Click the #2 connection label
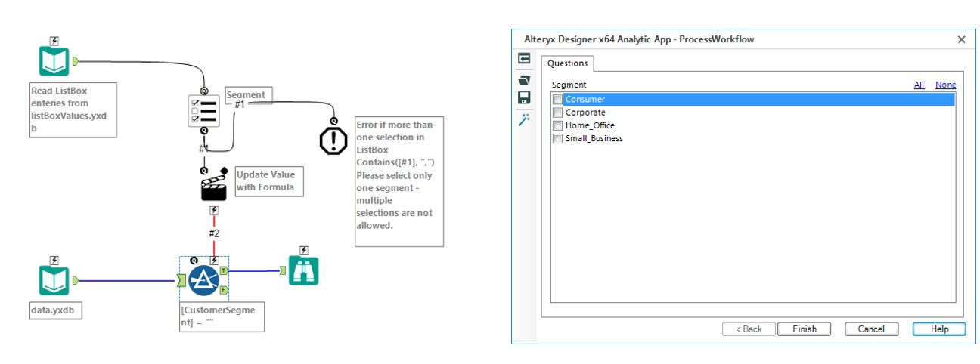The height and width of the screenshot is (364, 980). [214, 233]
